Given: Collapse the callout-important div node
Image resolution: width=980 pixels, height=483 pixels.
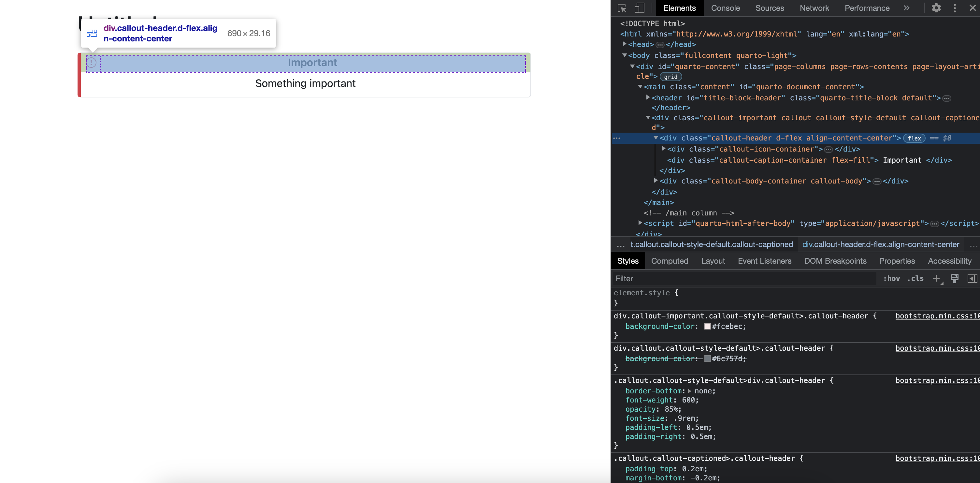Looking at the screenshot, I should coord(648,118).
